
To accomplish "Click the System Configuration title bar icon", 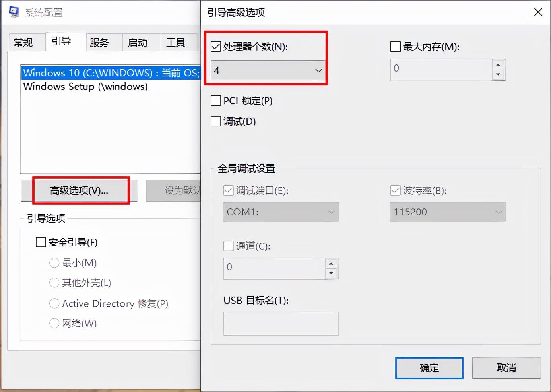I will click(x=14, y=12).
